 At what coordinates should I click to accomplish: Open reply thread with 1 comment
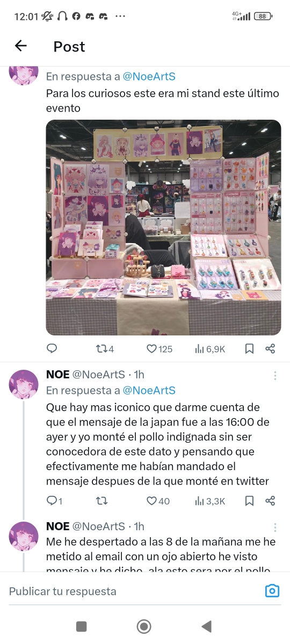[x=54, y=501]
